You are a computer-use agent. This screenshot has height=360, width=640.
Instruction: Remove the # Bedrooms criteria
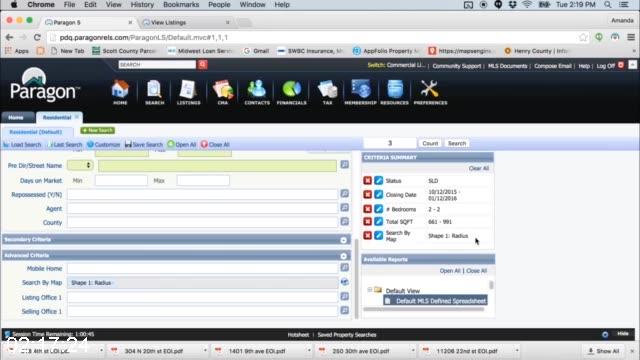[x=367, y=209]
